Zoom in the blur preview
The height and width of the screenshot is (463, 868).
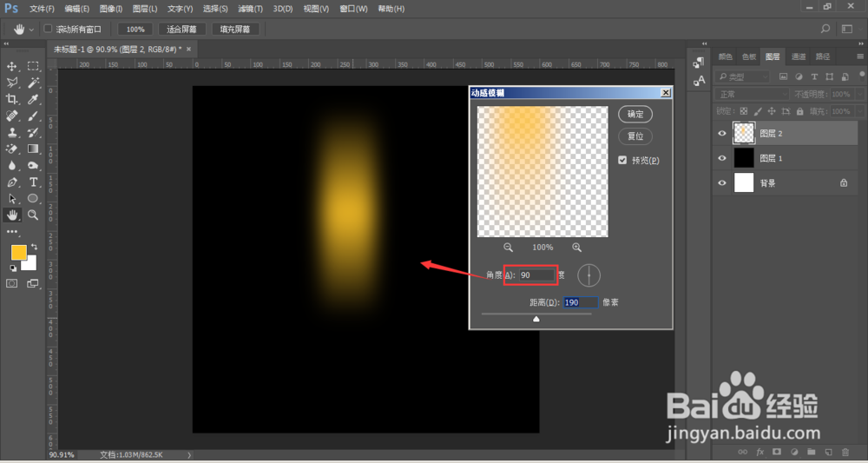coord(577,248)
